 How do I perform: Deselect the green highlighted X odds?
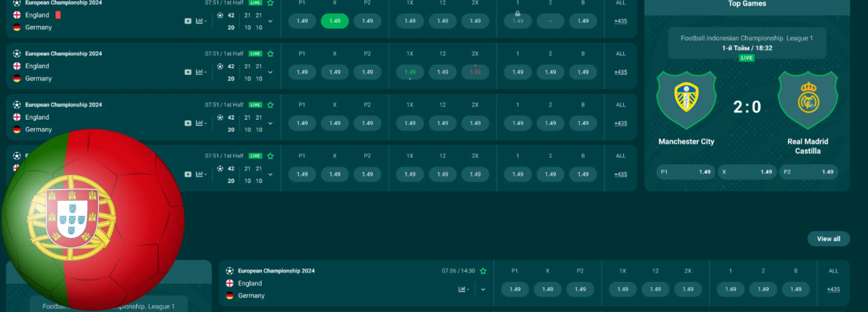[335, 21]
